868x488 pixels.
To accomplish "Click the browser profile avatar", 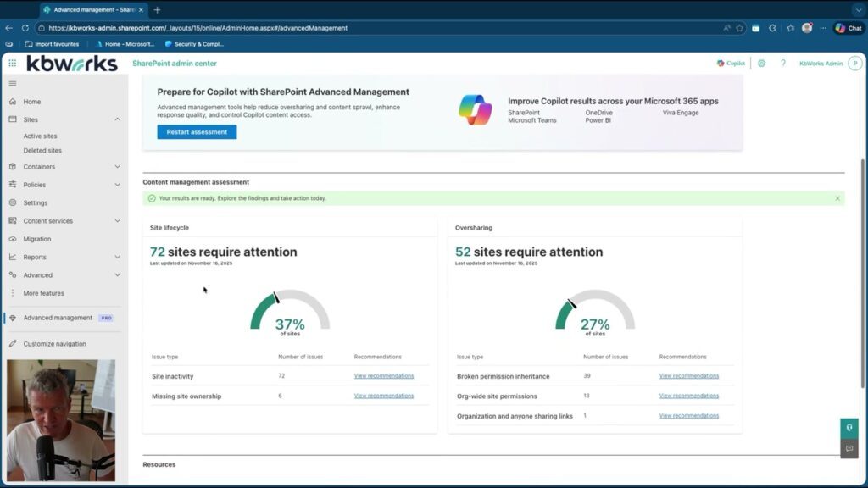I will [x=807, y=28].
